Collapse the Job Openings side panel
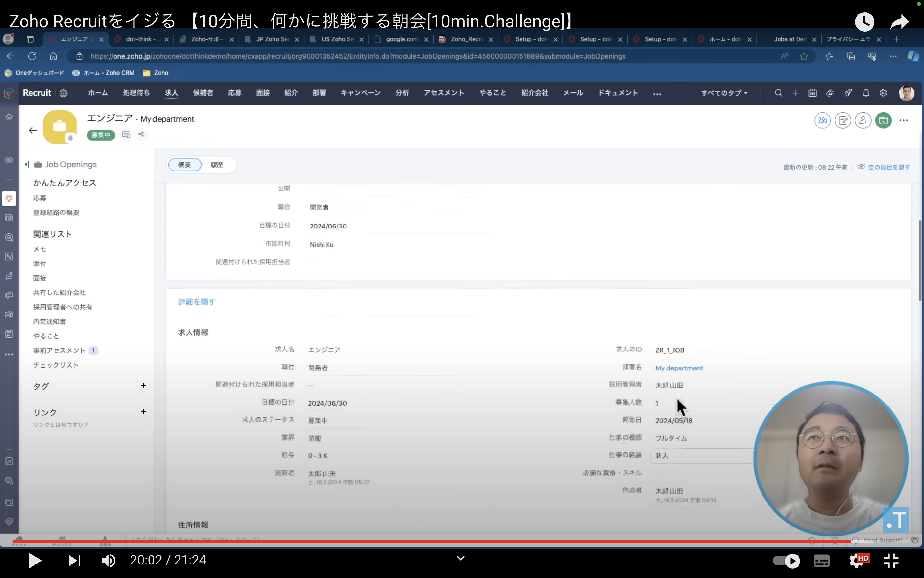Image resolution: width=924 pixels, height=578 pixels. 26,164
